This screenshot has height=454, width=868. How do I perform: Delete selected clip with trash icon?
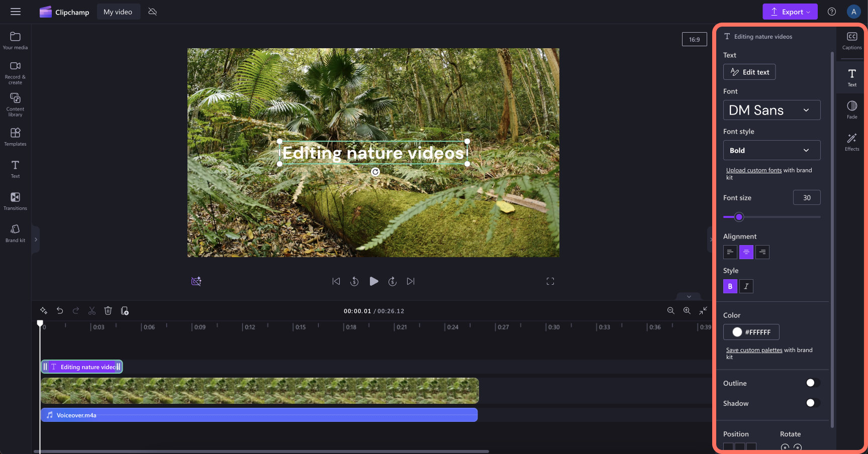(108, 311)
